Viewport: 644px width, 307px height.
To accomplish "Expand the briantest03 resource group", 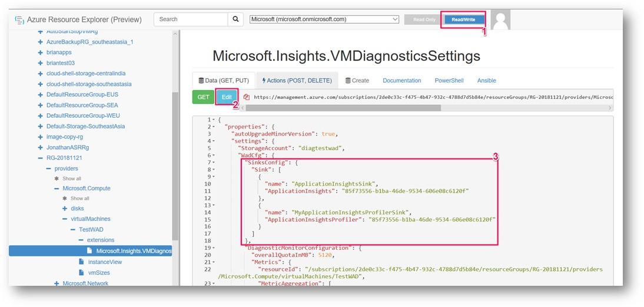I will 40,63.
